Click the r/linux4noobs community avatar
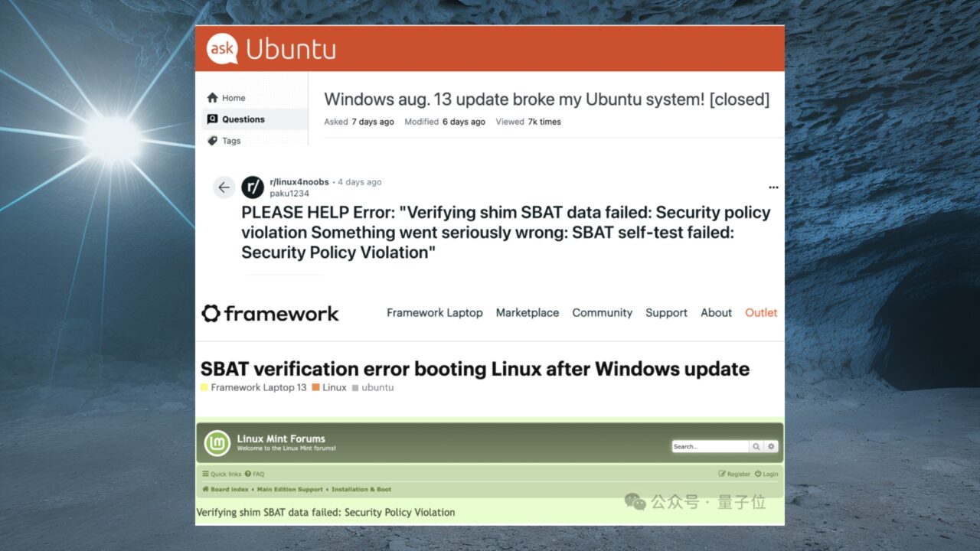 pyautogui.click(x=253, y=187)
